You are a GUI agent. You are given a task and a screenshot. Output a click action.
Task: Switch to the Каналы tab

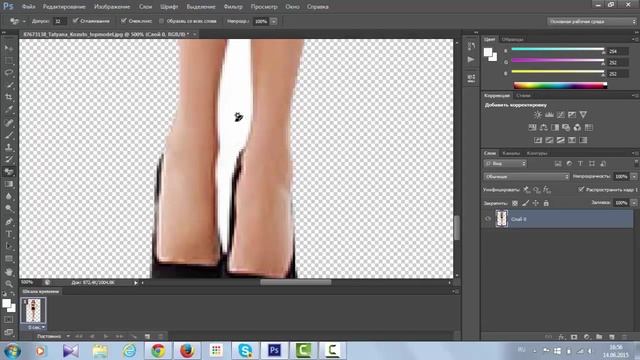pyautogui.click(x=511, y=153)
